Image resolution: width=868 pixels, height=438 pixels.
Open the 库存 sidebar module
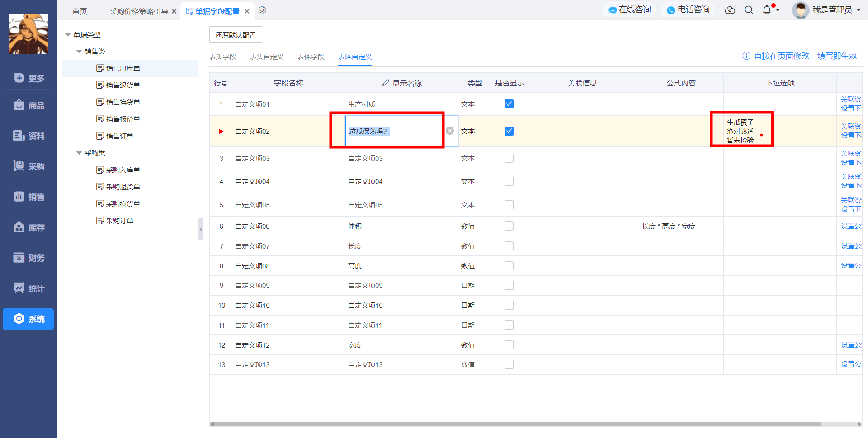pos(28,227)
